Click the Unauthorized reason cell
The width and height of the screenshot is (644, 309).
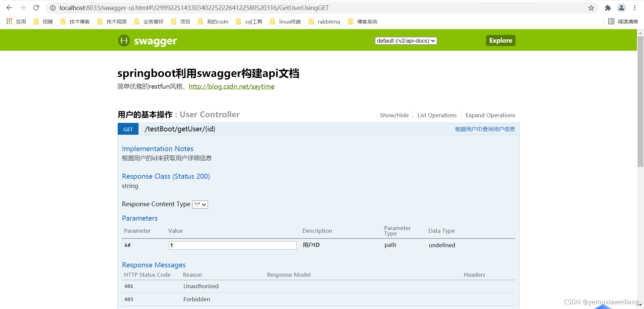click(201, 286)
